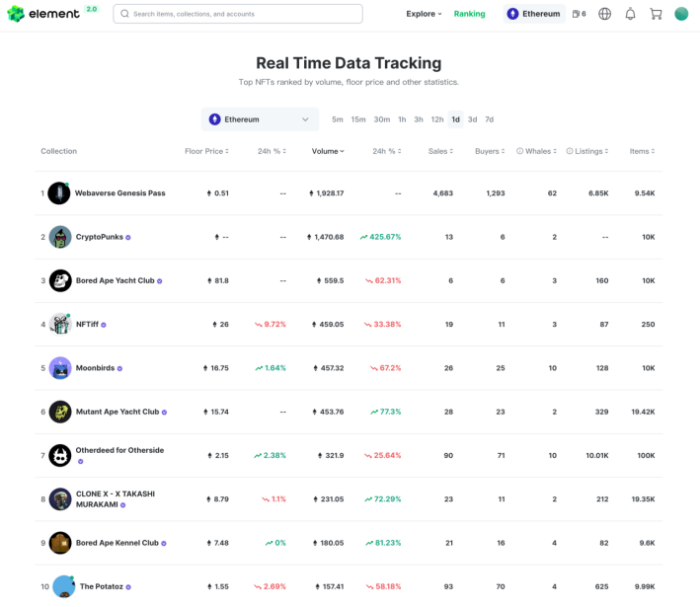Click the Ethereum network button in header
The height and width of the screenshot is (607, 700).
(x=534, y=14)
